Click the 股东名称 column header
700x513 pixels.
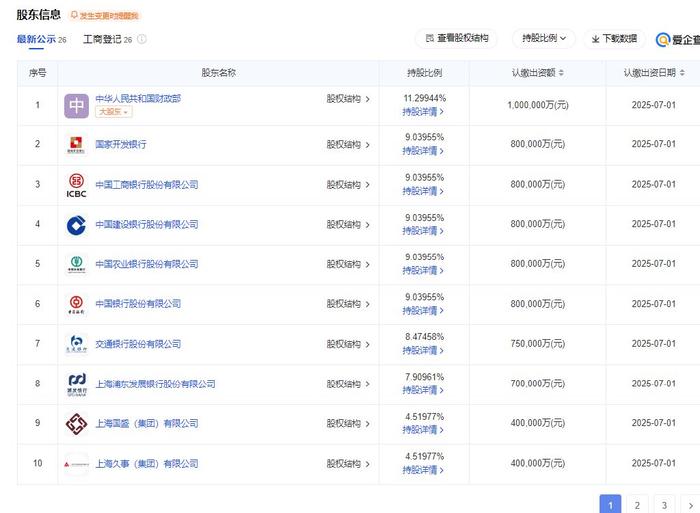(218, 73)
